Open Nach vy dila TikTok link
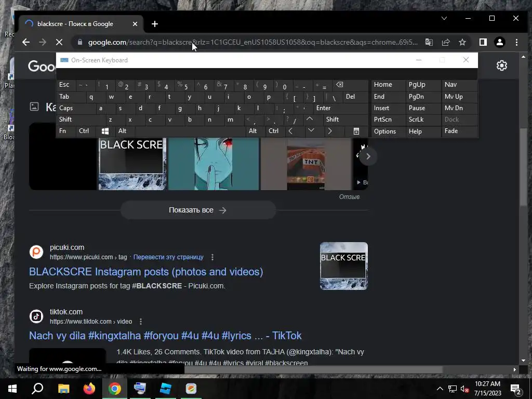Screen dimensions: 532x399 pos(165,336)
